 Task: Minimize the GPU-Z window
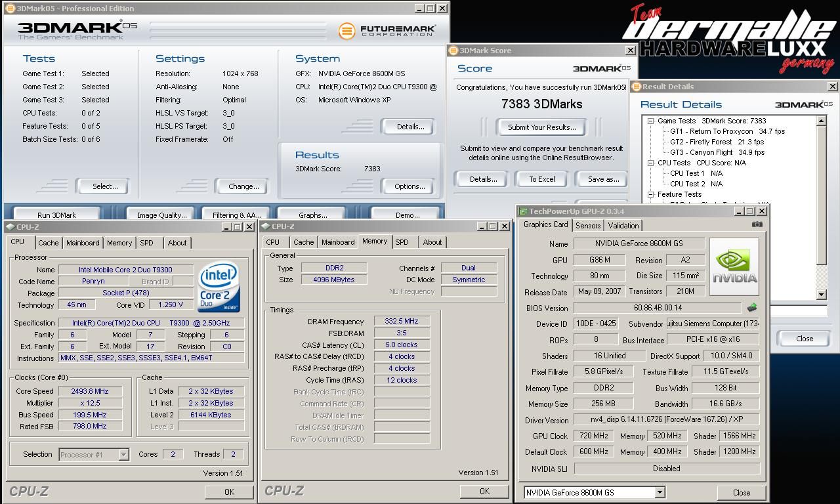(739, 211)
